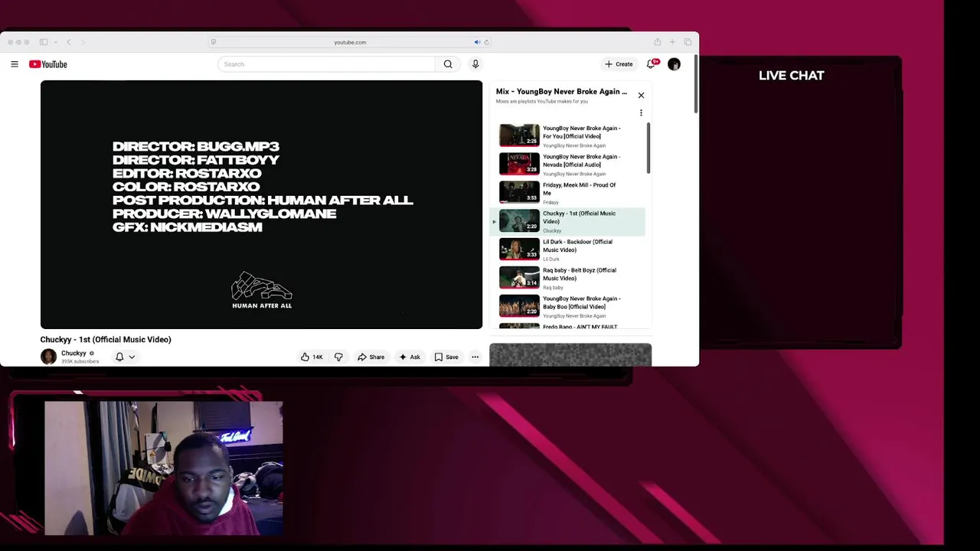Select 'Chuckyy - 1st (Official Music Video)' in playlist

tap(567, 220)
